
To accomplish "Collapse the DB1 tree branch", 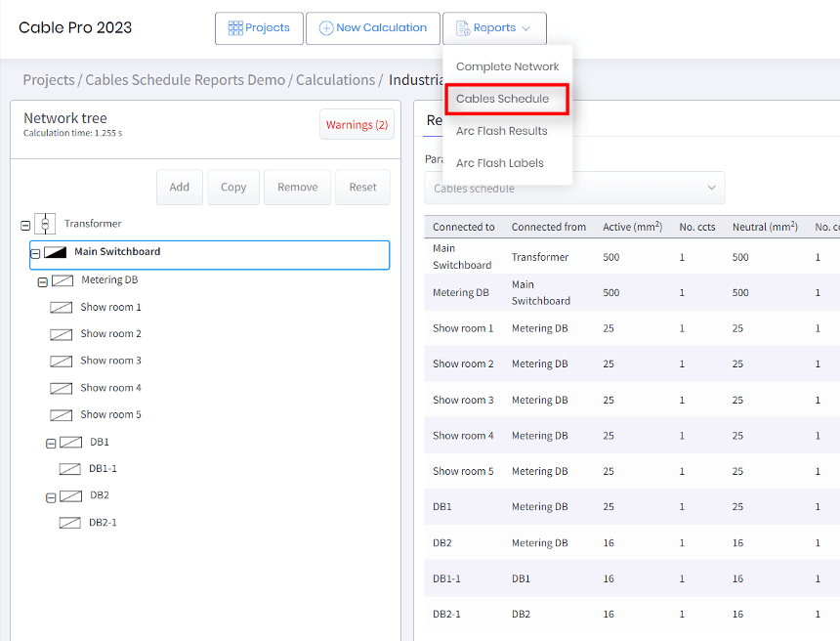I will click(51, 443).
